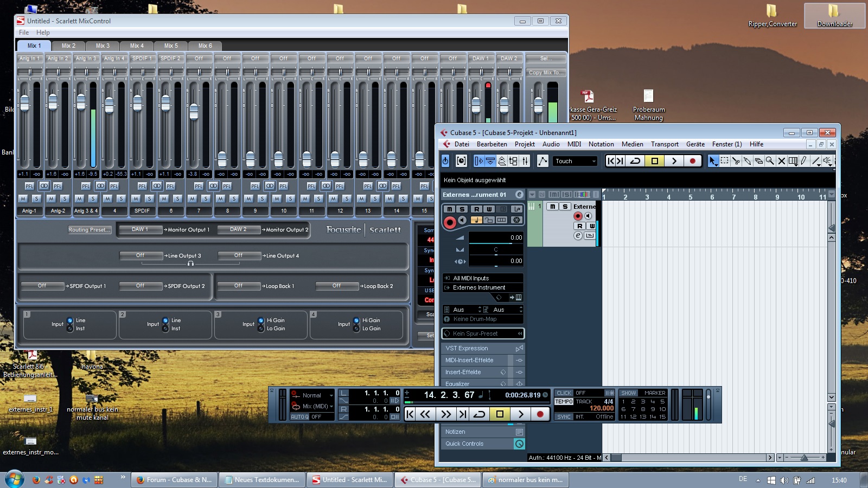Viewport: 868px width, 488px height.
Task: Select the Object Selection arrow tool
Action: 713,161
